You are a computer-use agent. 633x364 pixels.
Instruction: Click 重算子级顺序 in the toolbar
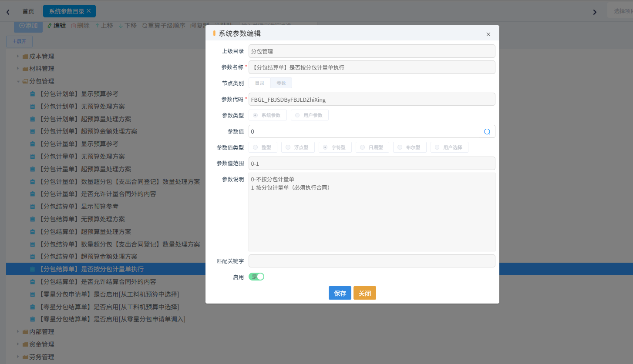pos(164,26)
